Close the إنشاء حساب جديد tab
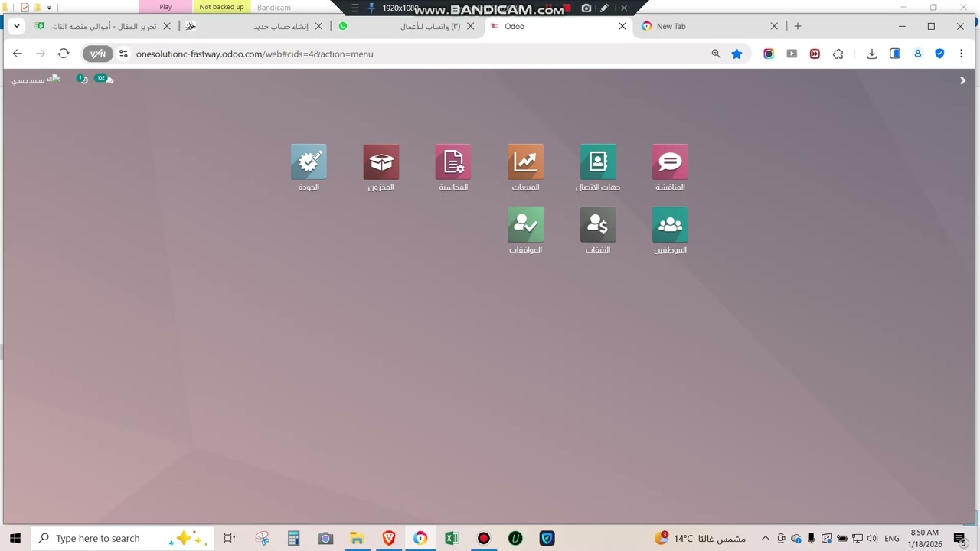This screenshot has height=551, width=980. tap(319, 26)
